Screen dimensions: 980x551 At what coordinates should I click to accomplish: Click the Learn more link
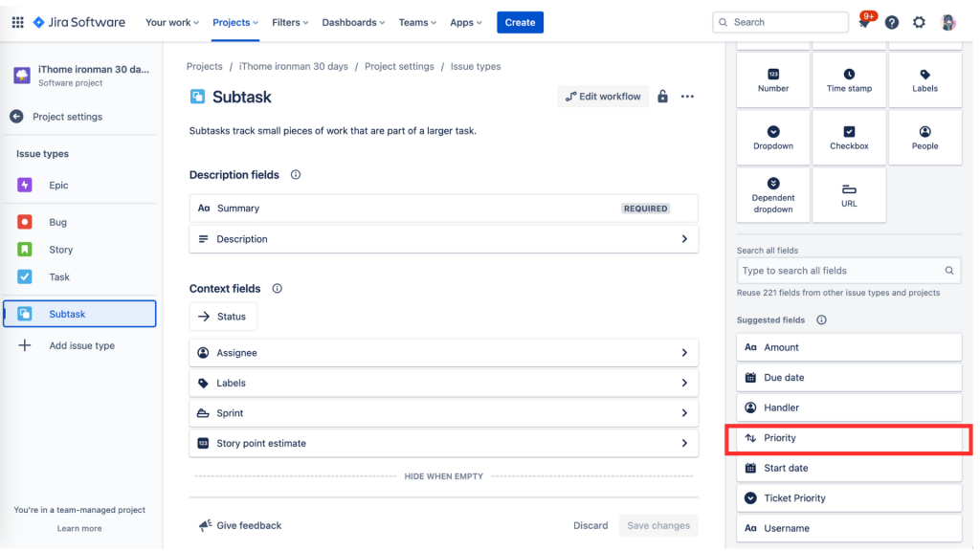point(79,528)
